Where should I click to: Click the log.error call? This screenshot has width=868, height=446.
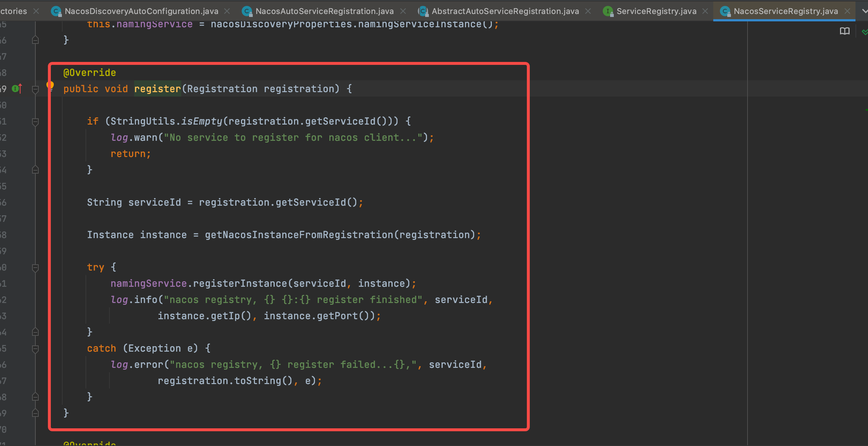point(137,365)
